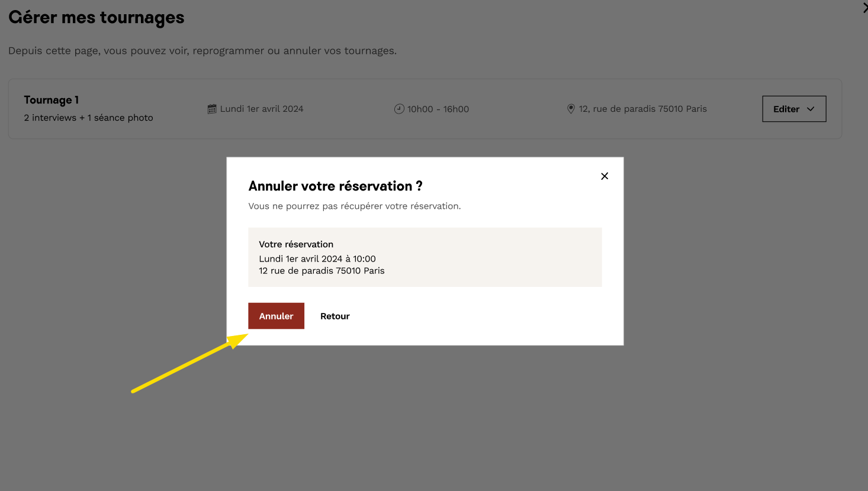Click the dialog address "12 rue de paradis 75010 Paris"
The image size is (868, 491).
(322, 271)
